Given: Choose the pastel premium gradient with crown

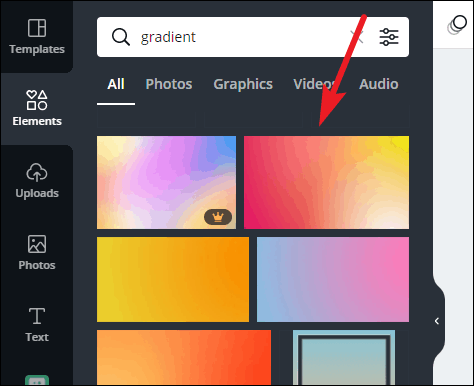Looking at the screenshot, I should (166, 182).
